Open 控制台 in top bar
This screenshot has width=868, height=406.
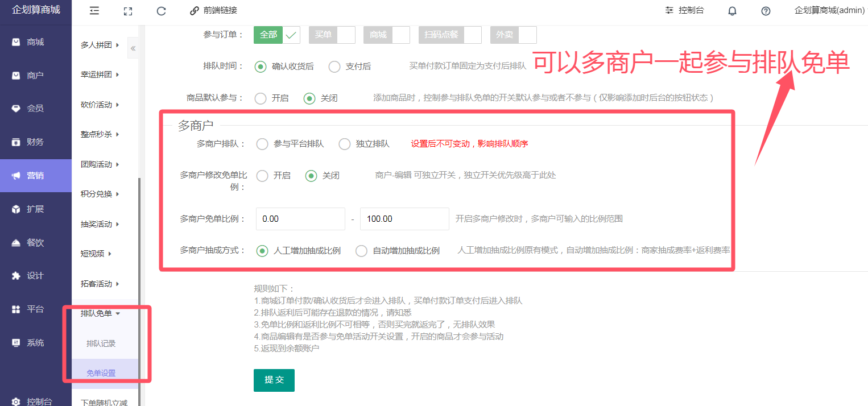tap(684, 10)
